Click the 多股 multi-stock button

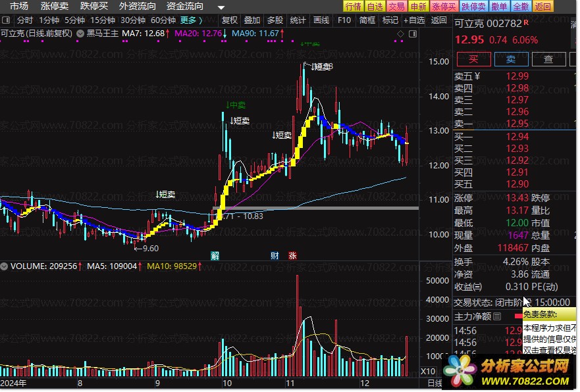coord(275,20)
